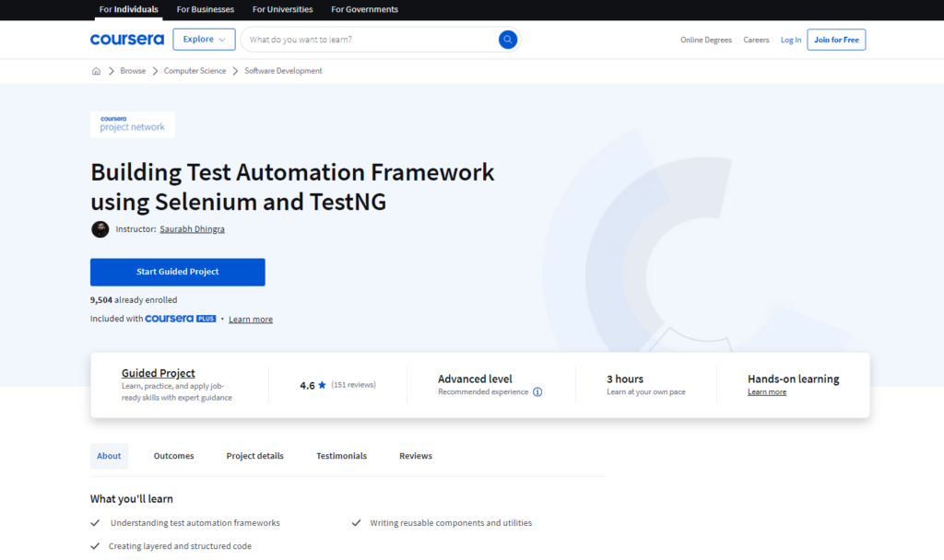
Task: Click Learn more under Hands-on learning
Action: coord(767,392)
